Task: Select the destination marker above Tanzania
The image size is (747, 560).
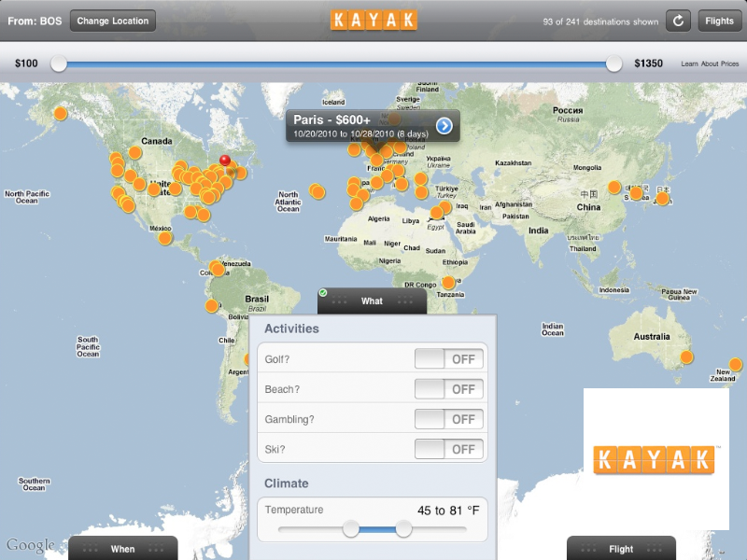Action: 448,283
